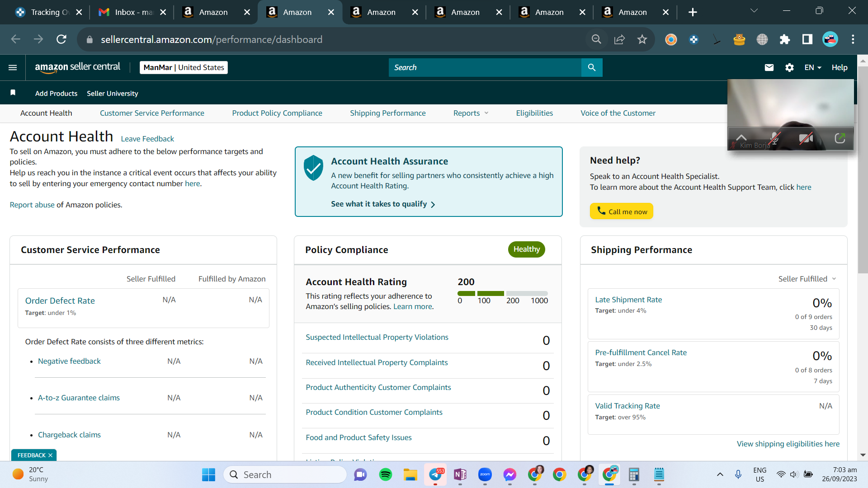Toggle the camera in the video call overlay
The width and height of the screenshot is (868, 488).
806,138
